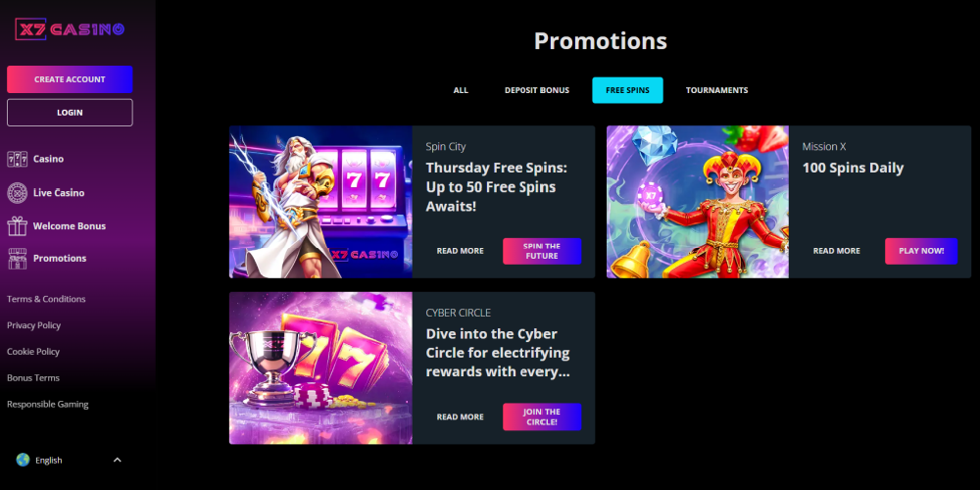
Task: Open the Zeus Spin City thumbnail
Action: pos(320,202)
